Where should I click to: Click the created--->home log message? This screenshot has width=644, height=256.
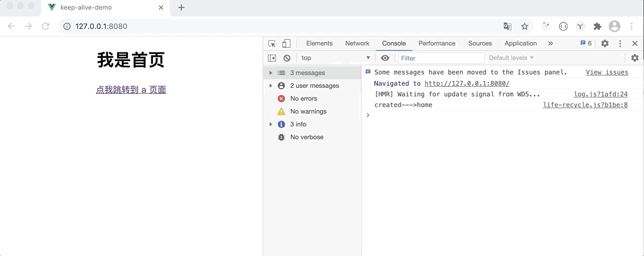[403, 105]
